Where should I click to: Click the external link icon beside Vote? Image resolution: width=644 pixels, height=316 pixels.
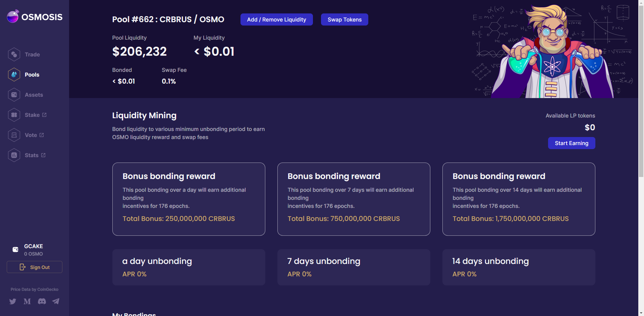[42, 135]
